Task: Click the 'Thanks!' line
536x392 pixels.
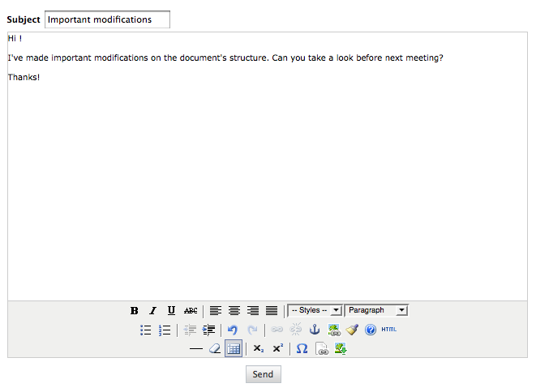Action: pos(24,77)
